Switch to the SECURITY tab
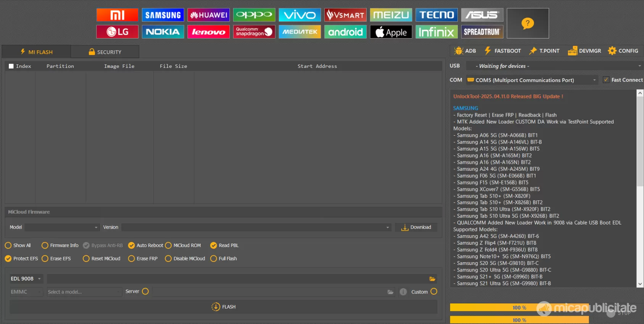 (105, 52)
